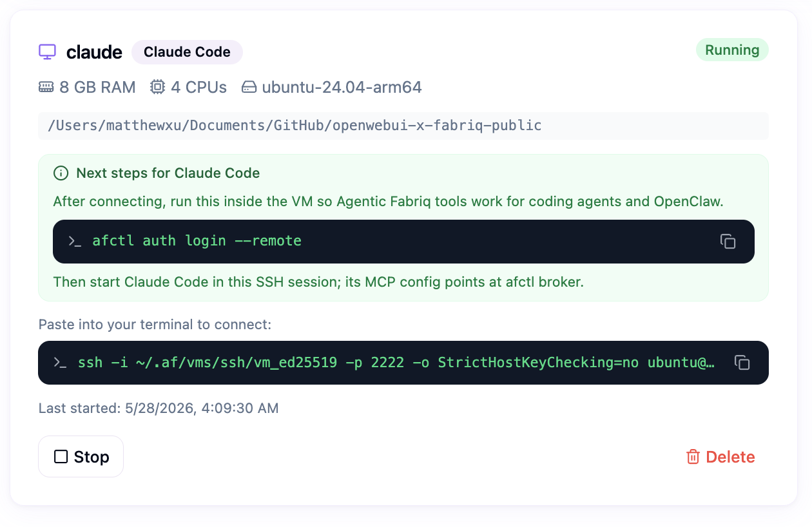Click the Next steps for Claude Code heading

coord(168,173)
